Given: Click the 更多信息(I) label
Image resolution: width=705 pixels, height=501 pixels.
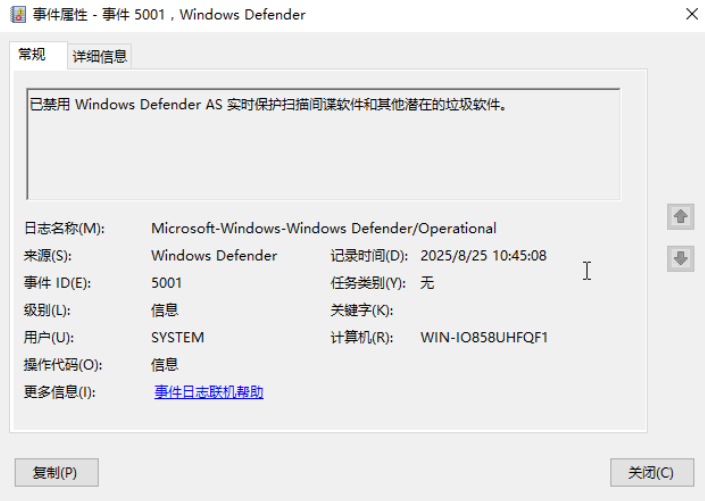Looking at the screenshot, I should point(59,392).
